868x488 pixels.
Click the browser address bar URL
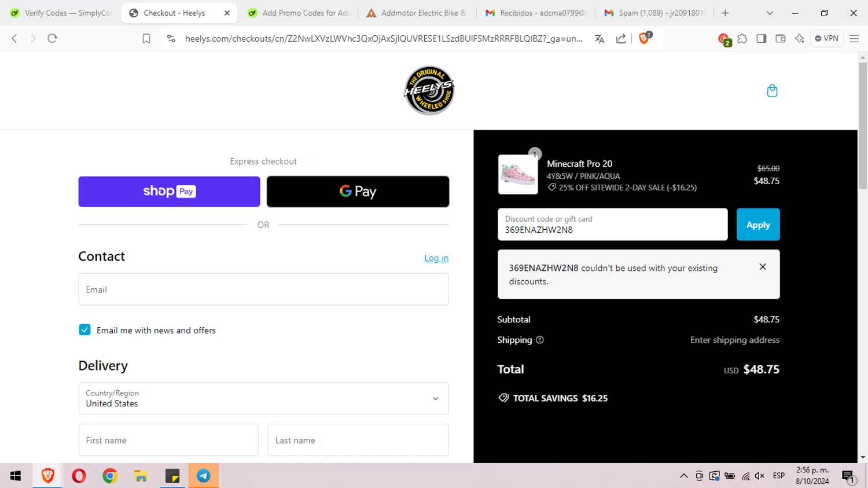384,39
